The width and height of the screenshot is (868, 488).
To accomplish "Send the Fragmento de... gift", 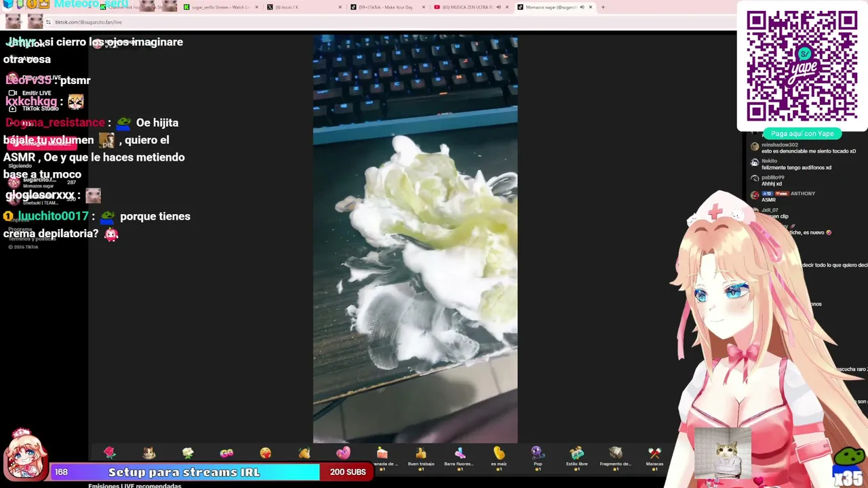I will [x=616, y=457].
